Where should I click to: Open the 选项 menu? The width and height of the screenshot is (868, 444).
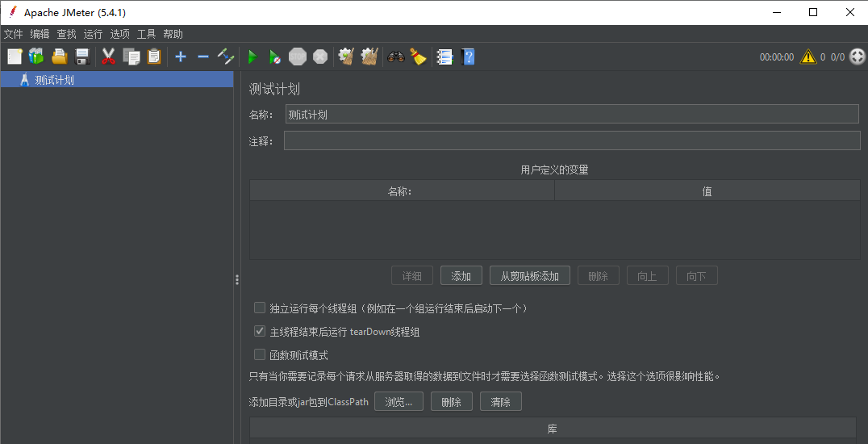click(x=119, y=35)
